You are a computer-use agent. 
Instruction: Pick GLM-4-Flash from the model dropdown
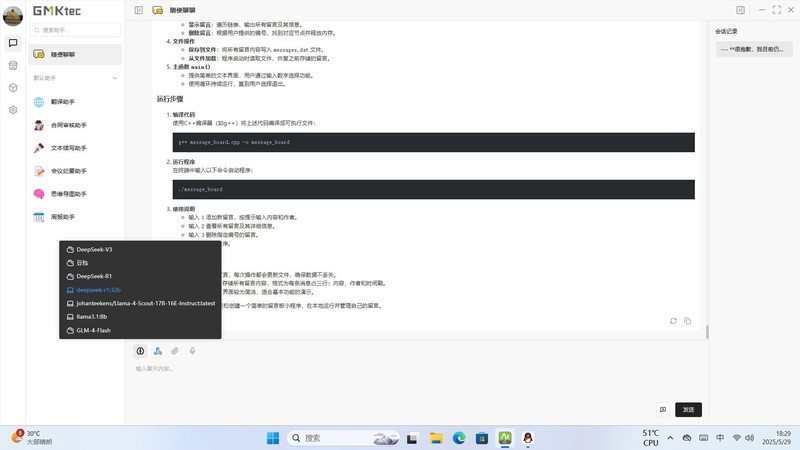tap(94, 329)
